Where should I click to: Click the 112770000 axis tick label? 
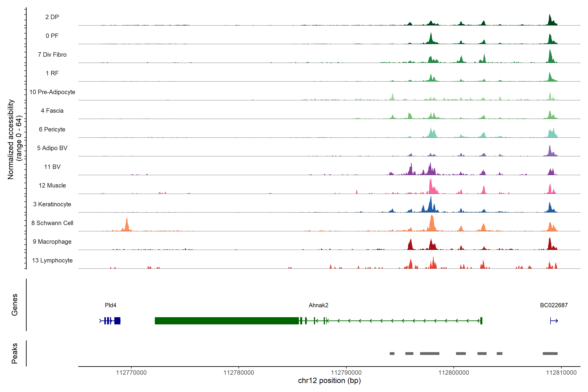131,373
